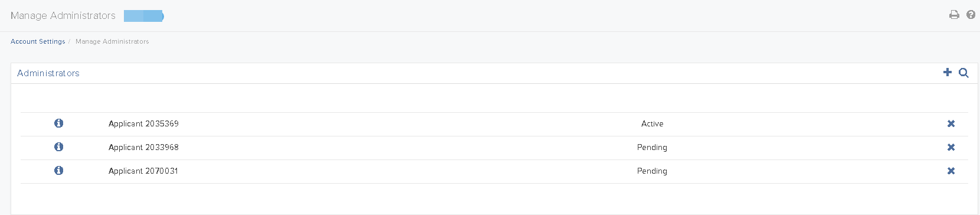Viewport: 980px width, 215px height.
Task: Remove Applicant 2070031 with X icon
Action: click(x=950, y=171)
